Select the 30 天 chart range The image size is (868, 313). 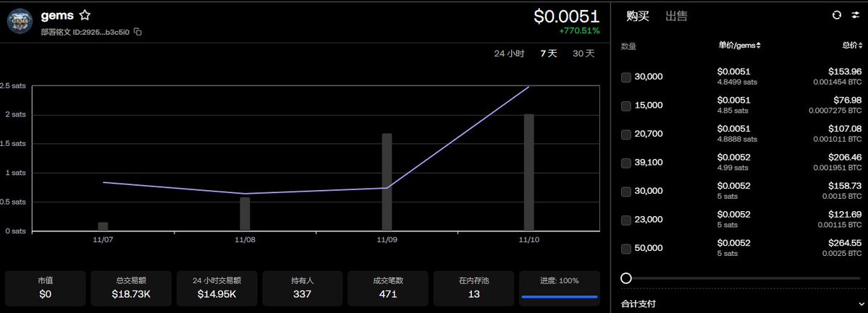tap(583, 53)
